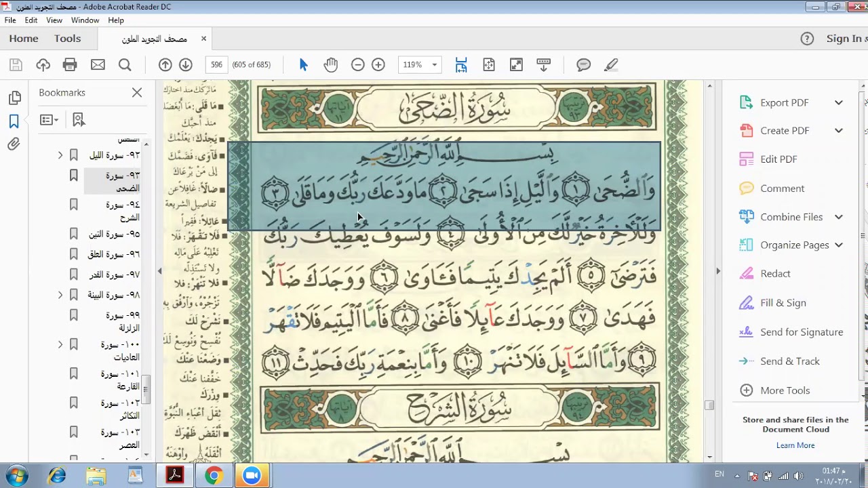Expand the ٩٨- سورة البينة bookmark
The width and height of the screenshot is (868, 488).
pyautogui.click(x=60, y=295)
